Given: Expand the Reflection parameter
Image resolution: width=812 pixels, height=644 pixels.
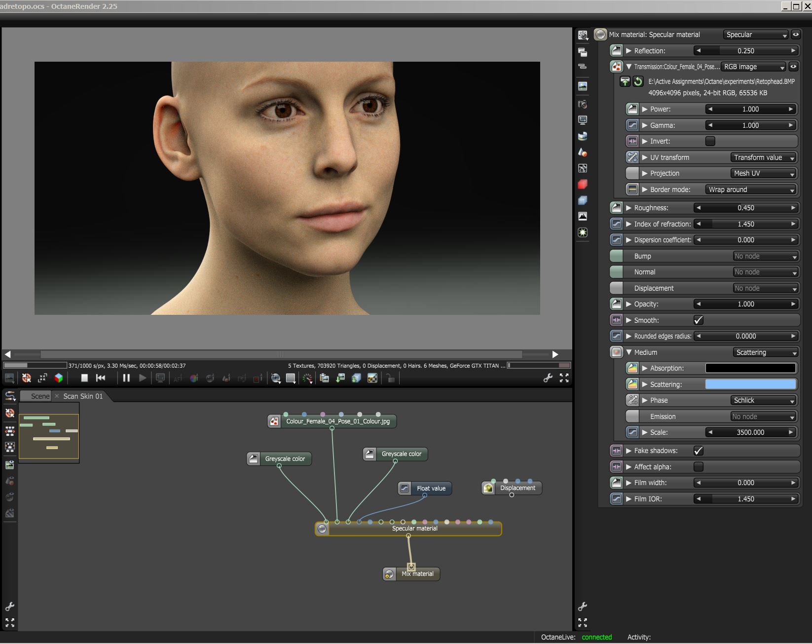Looking at the screenshot, I should 628,51.
